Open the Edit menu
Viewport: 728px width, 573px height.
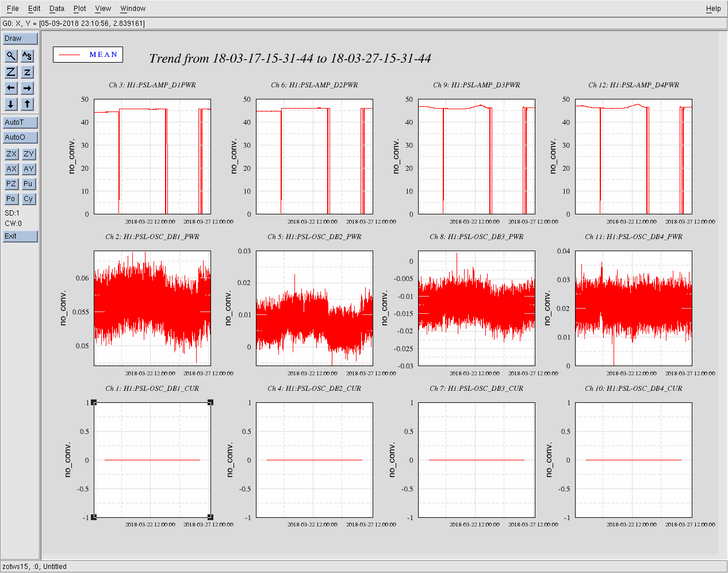[x=35, y=9]
